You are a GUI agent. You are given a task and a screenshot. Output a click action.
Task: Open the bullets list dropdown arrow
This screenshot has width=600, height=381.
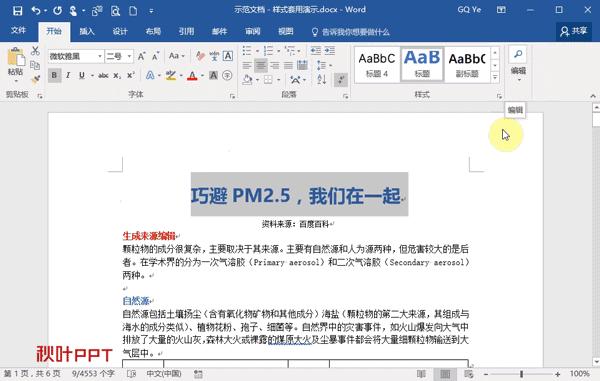257,51
